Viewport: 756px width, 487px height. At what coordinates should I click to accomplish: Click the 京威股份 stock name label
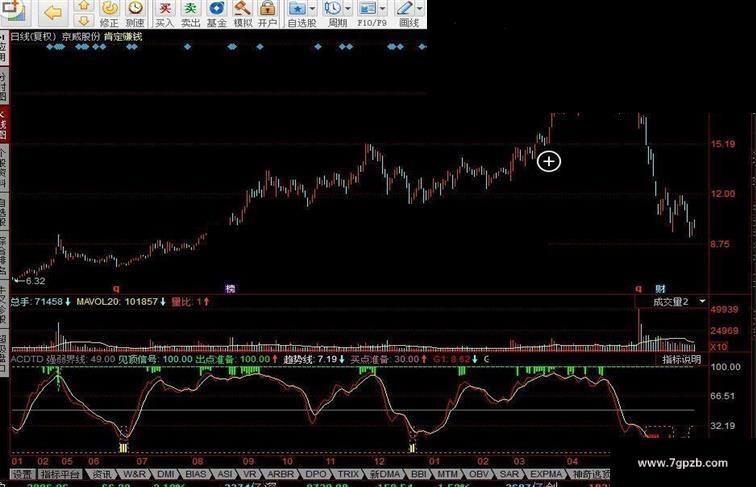pos(81,37)
